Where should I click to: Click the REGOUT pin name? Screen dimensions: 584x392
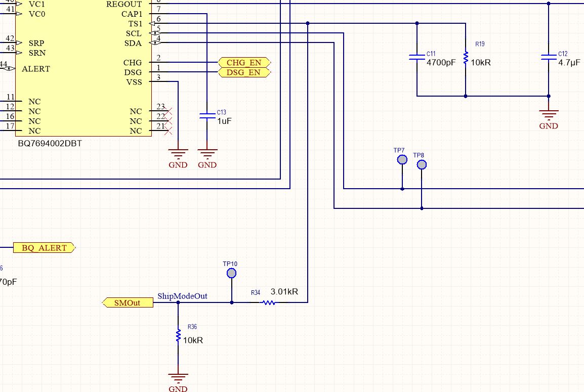(x=124, y=4)
